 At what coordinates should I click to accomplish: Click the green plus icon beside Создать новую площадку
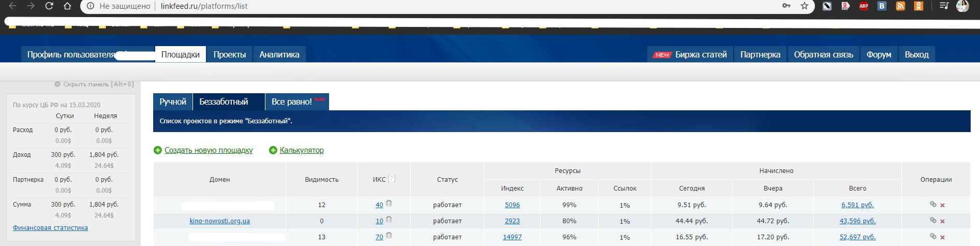tap(158, 150)
